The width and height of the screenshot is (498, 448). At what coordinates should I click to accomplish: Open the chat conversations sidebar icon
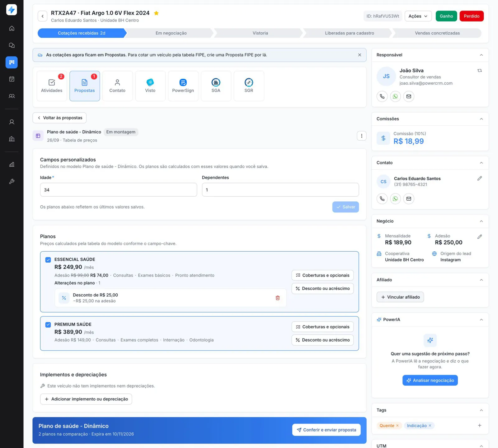coord(12,45)
